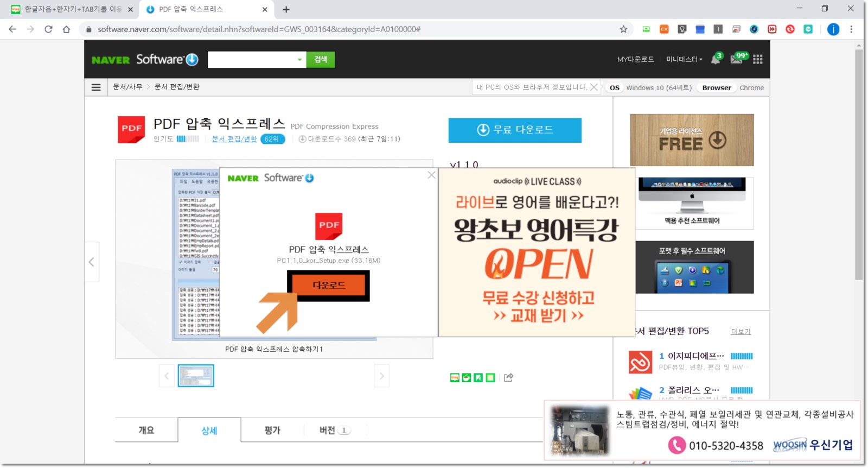
Task: Show previous screenshot thumbnails
Action: tap(167, 376)
